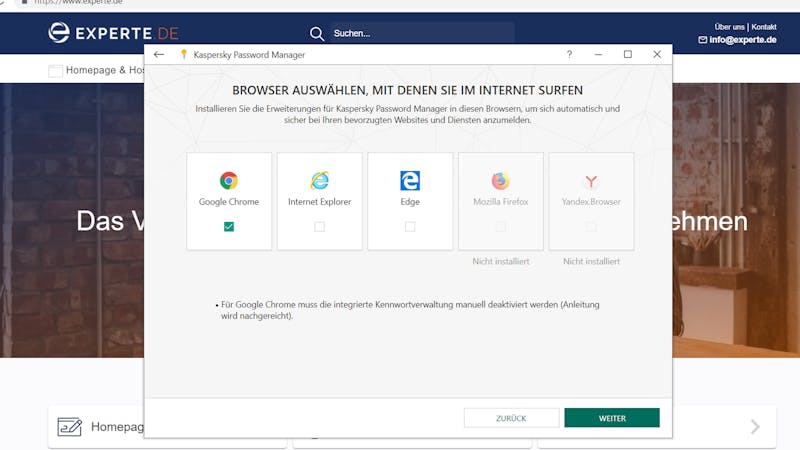
Task: Click the Homepage card text at bottom
Action: 117,427
